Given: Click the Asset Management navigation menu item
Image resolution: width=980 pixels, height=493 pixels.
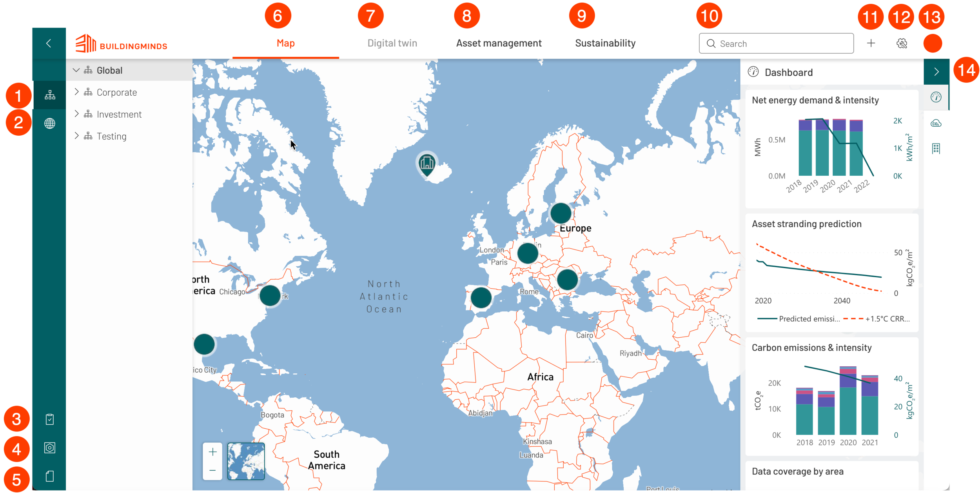Looking at the screenshot, I should click(x=499, y=43).
